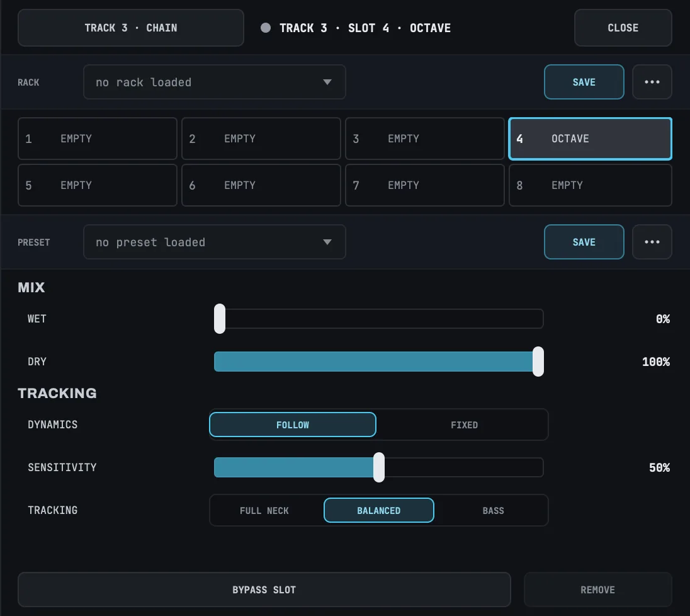The image size is (690, 616).
Task: Click the 'TRACK 3 · SLOT 4 · OCTAVE' title
Action: tap(365, 28)
